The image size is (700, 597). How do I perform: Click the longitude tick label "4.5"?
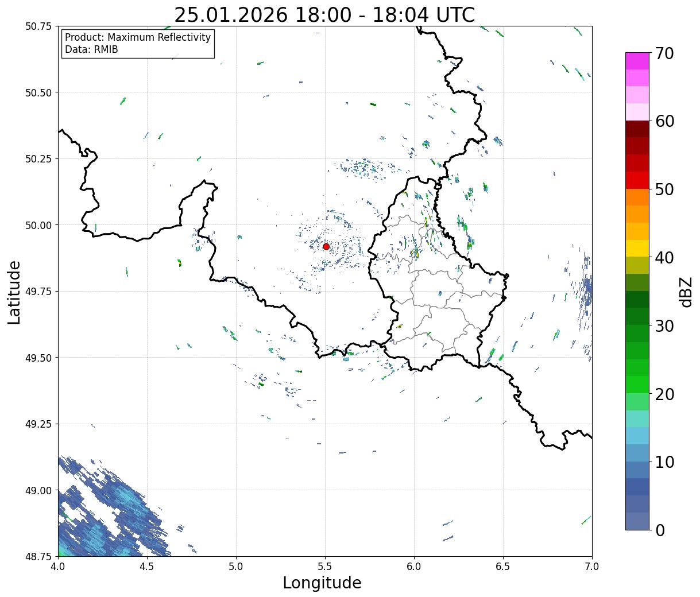147,567
